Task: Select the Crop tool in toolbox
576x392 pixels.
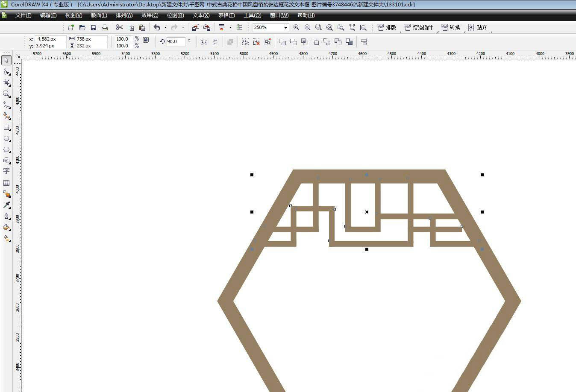Action: (x=6, y=82)
